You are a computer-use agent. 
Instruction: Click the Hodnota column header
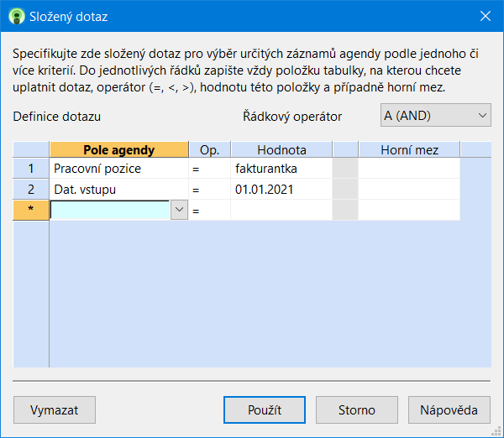point(281,149)
